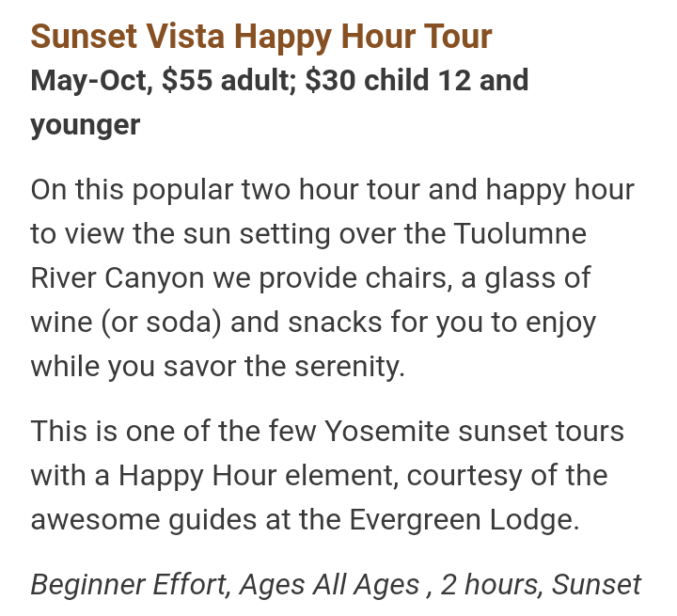This screenshot has width=677, height=616.
Task: Click the bold word "younger"
Action: pos(86,124)
